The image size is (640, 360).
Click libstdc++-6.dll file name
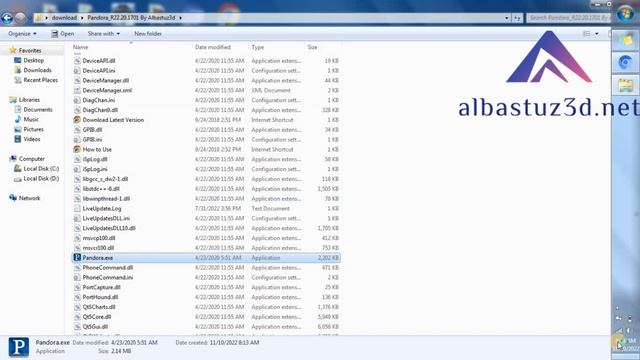click(x=101, y=189)
